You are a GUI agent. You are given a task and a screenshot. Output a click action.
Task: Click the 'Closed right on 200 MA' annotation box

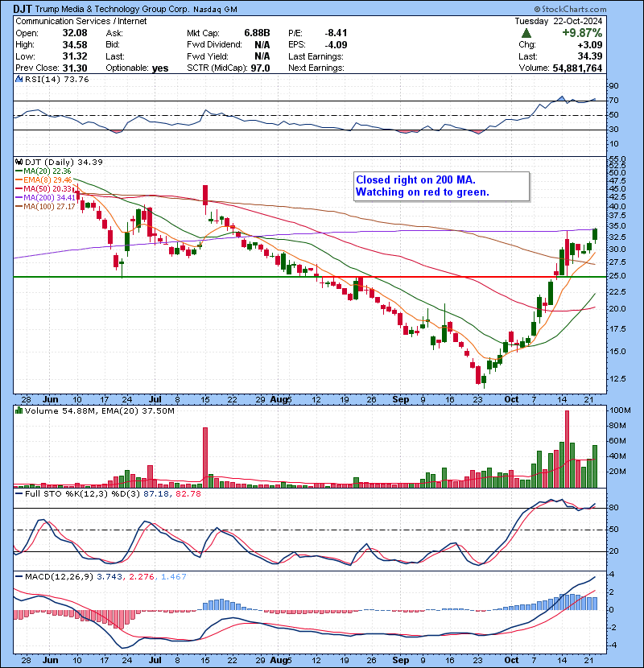tap(442, 186)
